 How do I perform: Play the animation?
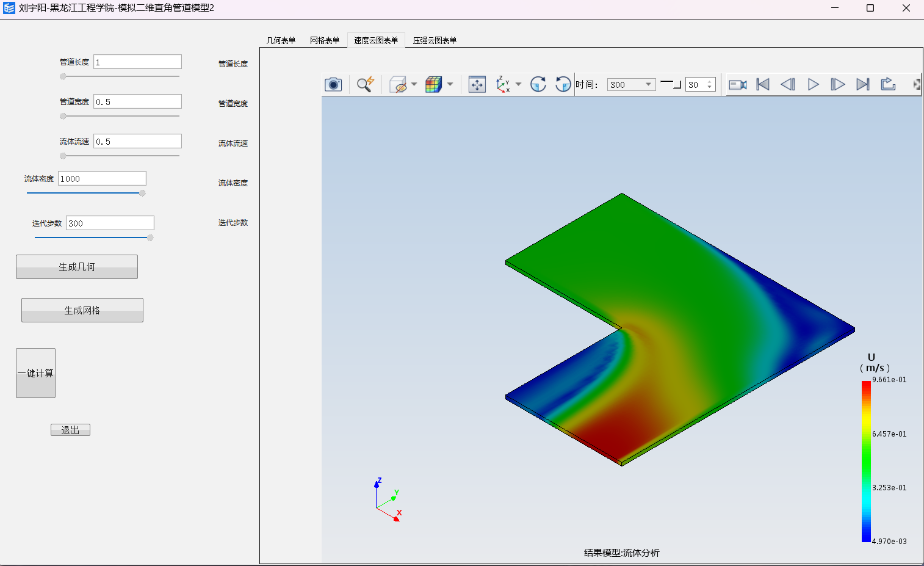pos(813,84)
